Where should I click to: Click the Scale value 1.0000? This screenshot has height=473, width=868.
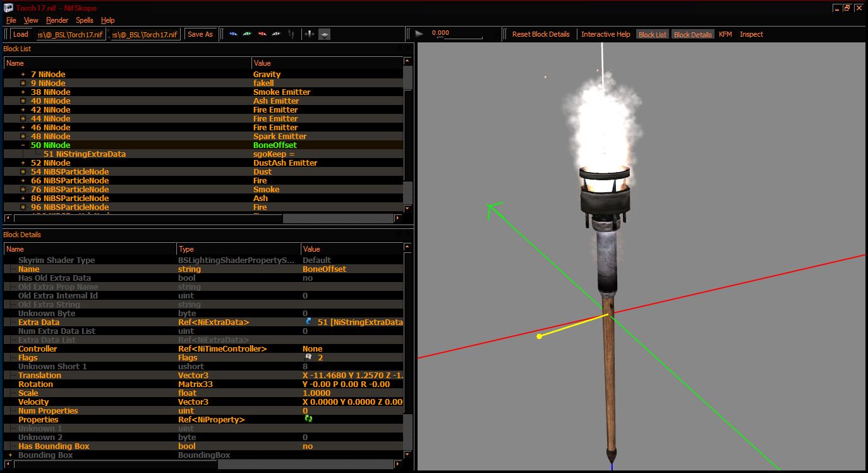(x=316, y=393)
